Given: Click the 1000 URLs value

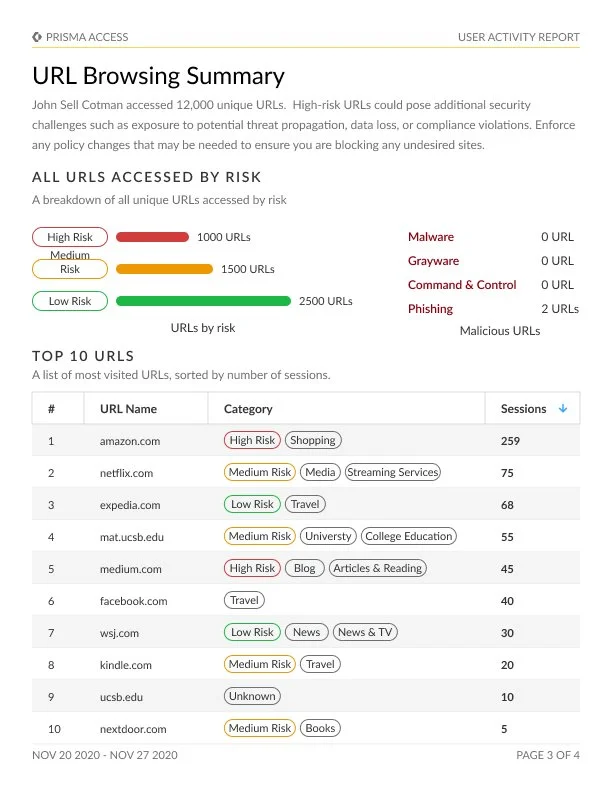Looking at the screenshot, I should click(x=224, y=237).
